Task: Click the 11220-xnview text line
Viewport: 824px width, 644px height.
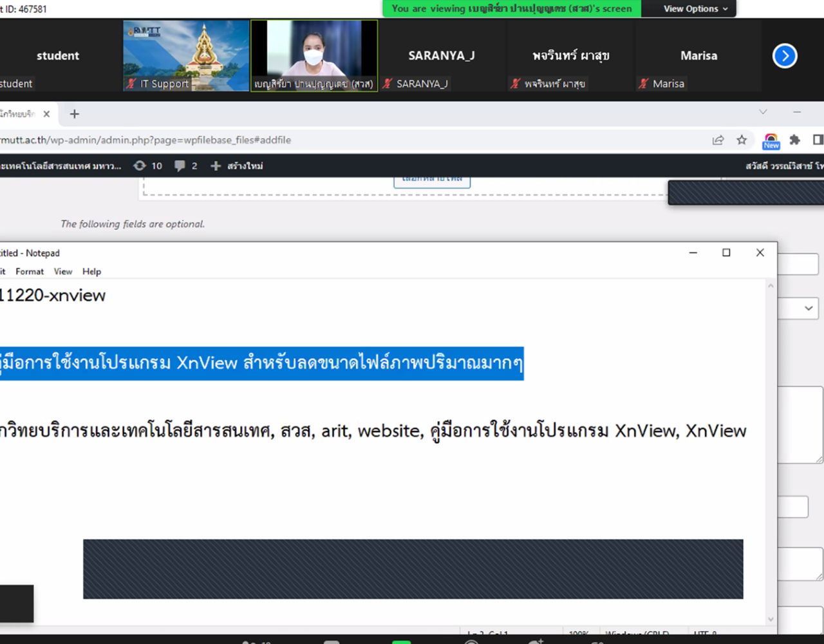Action: click(x=53, y=296)
